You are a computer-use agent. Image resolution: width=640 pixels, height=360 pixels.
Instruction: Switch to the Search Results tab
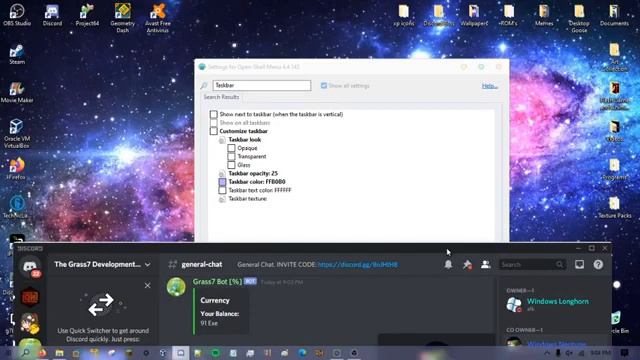pyautogui.click(x=221, y=97)
